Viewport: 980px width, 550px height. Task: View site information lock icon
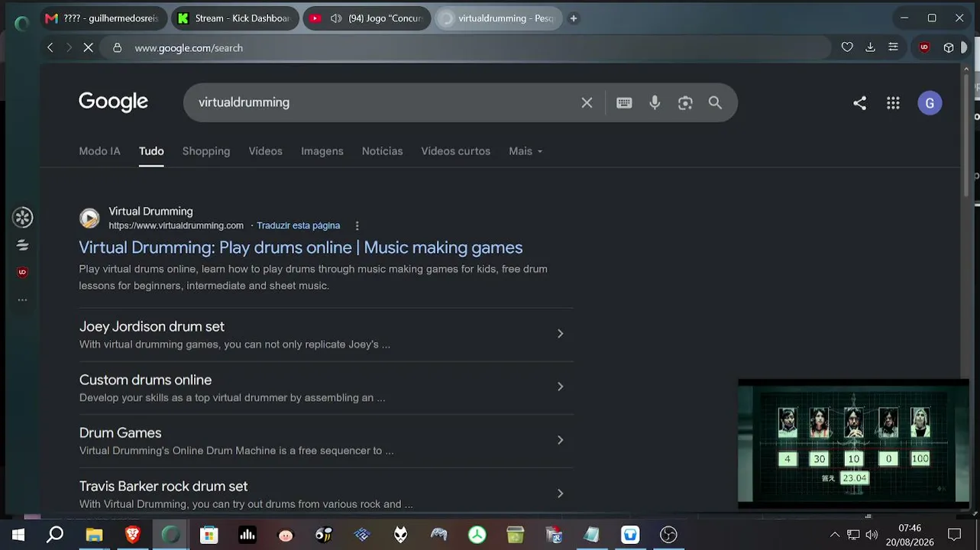(117, 47)
